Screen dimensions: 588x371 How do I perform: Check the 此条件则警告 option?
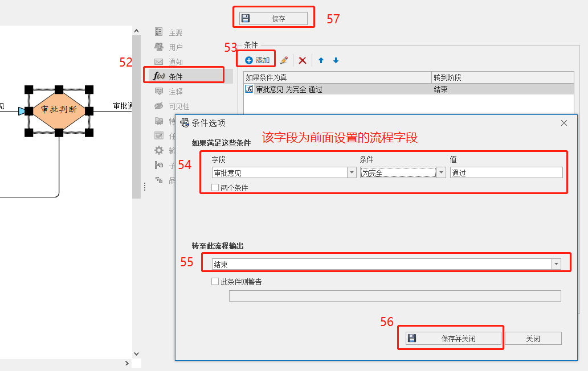coord(215,281)
